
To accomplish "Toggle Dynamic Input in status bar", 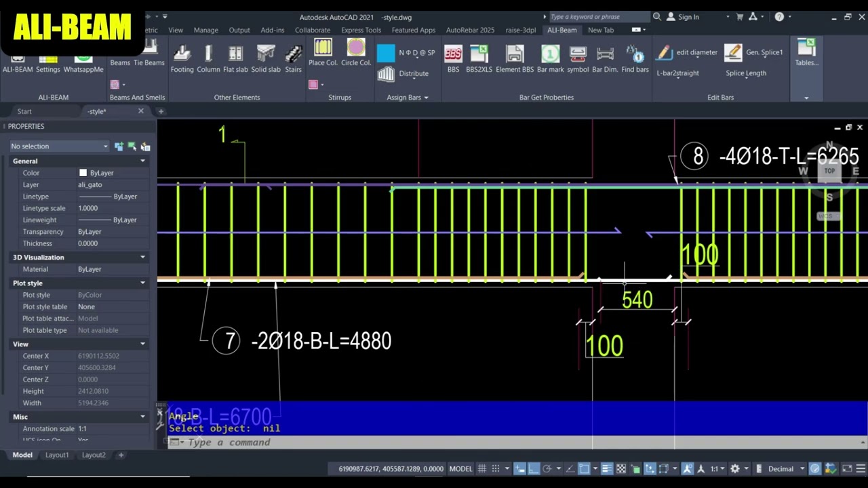I will tap(520, 468).
